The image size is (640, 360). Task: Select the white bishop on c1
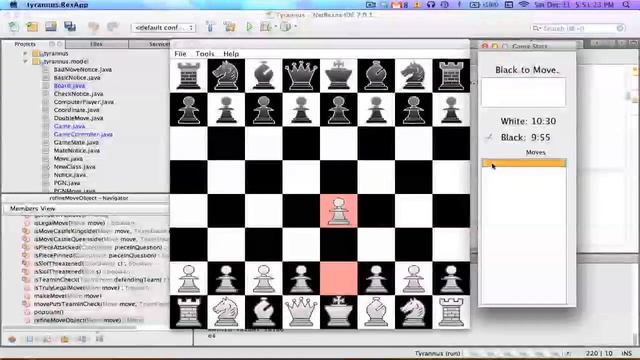[263, 312]
